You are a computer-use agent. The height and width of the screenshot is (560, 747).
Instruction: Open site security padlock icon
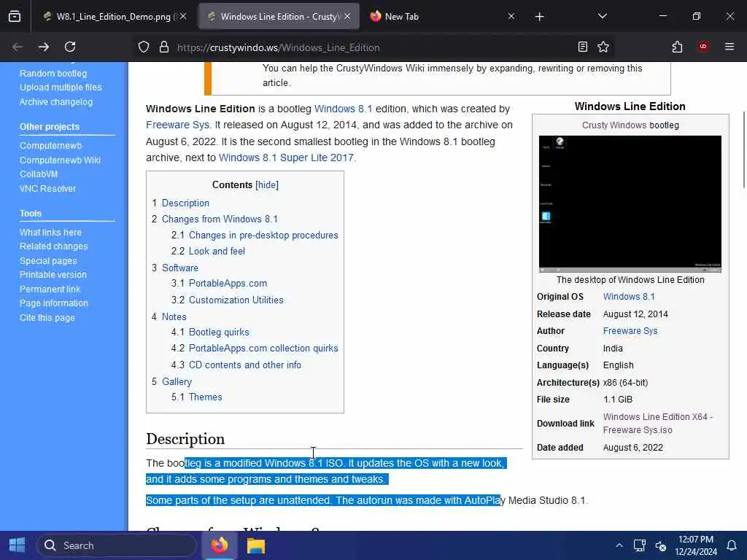coord(164,47)
